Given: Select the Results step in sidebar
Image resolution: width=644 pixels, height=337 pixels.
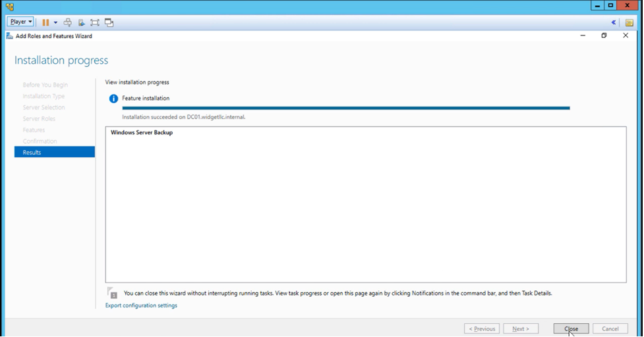Looking at the screenshot, I should 32,152.
